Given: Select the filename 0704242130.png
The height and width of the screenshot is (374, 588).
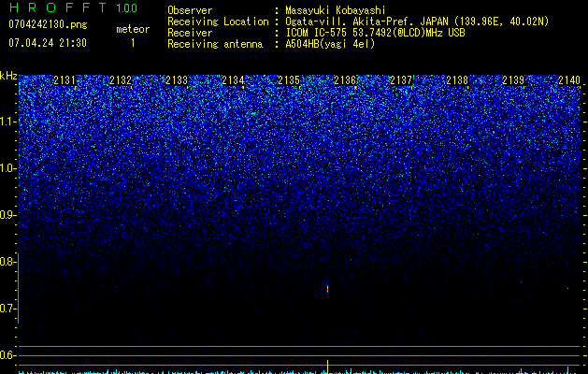Looking at the screenshot, I should [x=48, y=25].
